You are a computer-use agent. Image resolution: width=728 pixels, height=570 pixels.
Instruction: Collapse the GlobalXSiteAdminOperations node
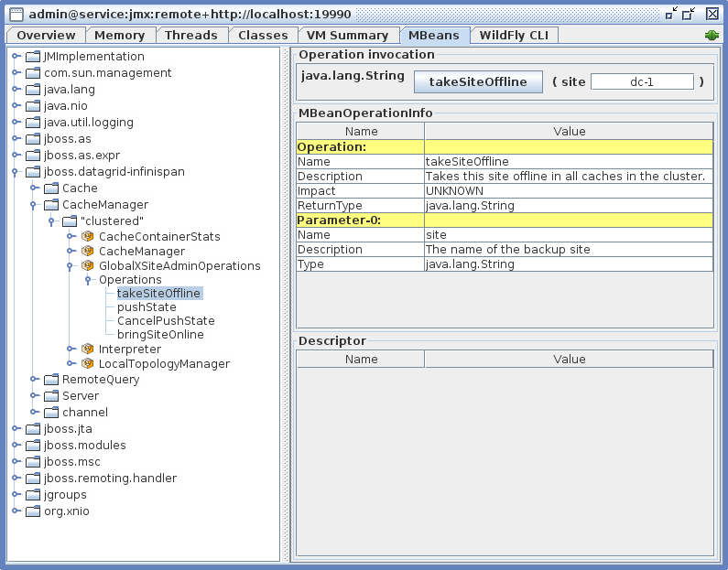70,266
